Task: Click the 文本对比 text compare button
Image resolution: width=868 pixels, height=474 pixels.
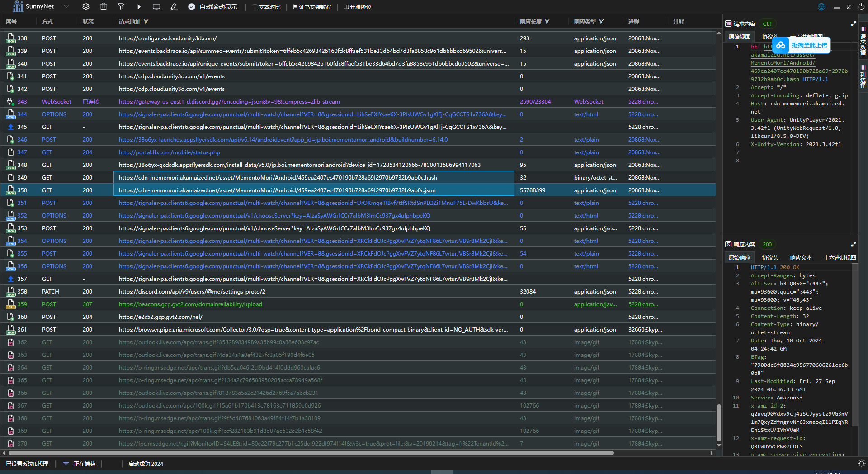Action: coord(267,7)
